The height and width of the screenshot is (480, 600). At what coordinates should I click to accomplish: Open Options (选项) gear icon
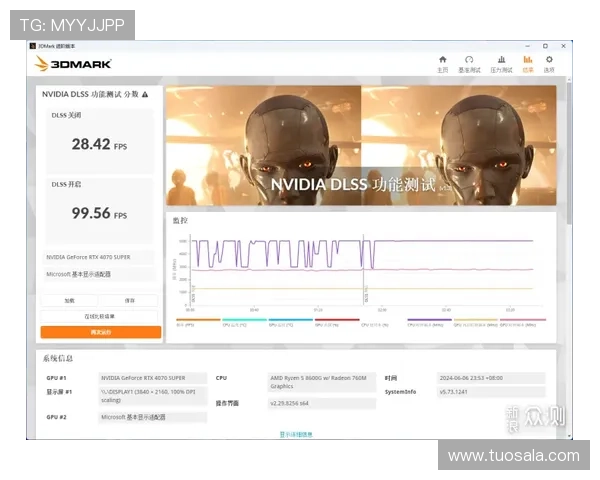coord(549,63)
